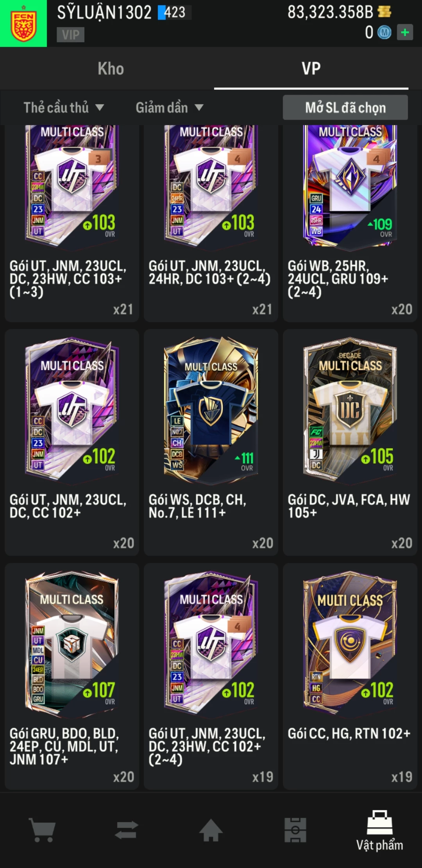Viewport: 422px width, 868px height.
Task: Open the Gói DC, JVA, FCA, HW 105+ pack
Action: click(x=350, y=442)
